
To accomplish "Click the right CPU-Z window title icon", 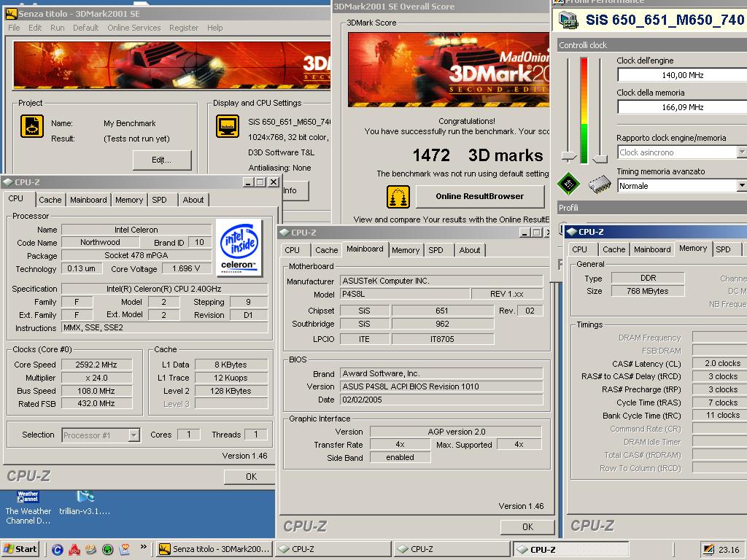I will (572, 232).
